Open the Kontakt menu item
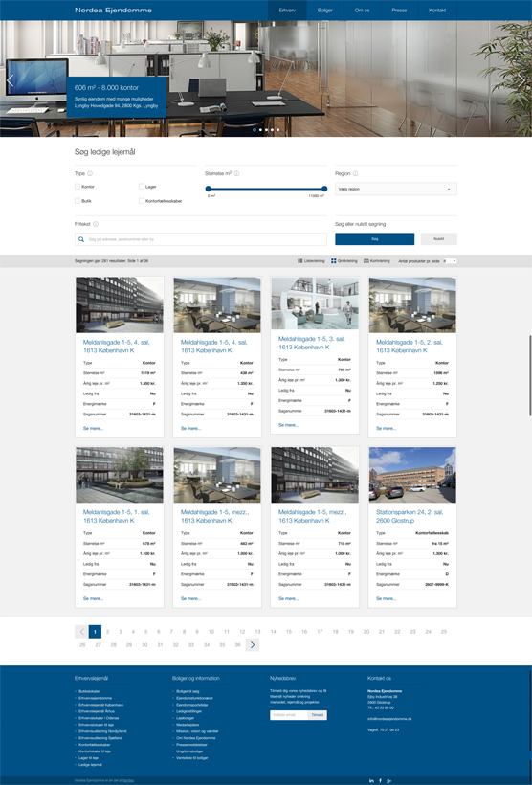 (437, 10)
